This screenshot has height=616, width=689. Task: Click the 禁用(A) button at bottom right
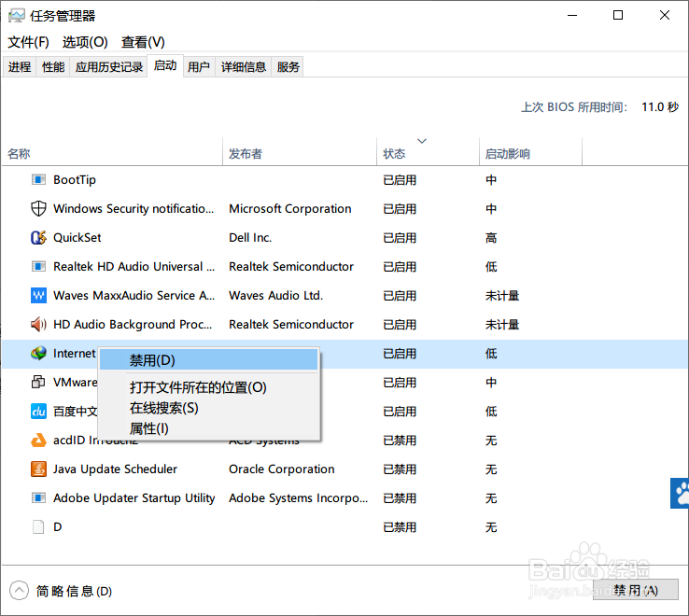click(636, 590)
